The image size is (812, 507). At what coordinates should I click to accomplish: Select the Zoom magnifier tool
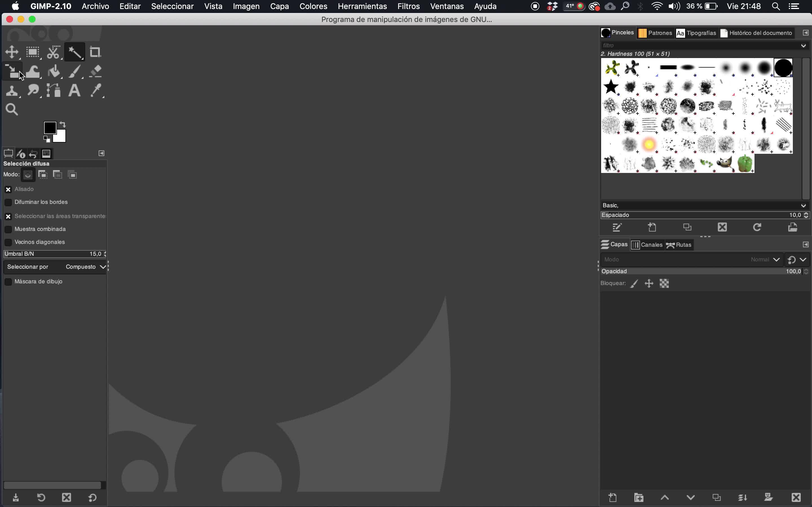coord(12,109)
